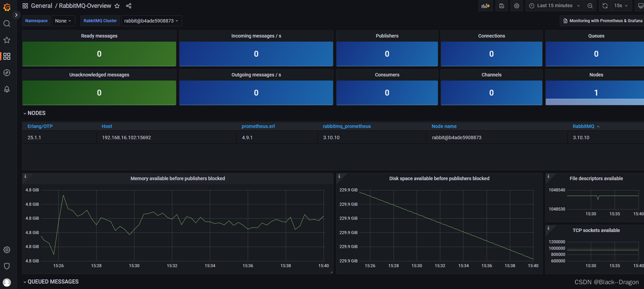644x289 pixels.
Task: Open the Incoming messages / s panel title
Action: pyautogui.click(x=256, y=36)
